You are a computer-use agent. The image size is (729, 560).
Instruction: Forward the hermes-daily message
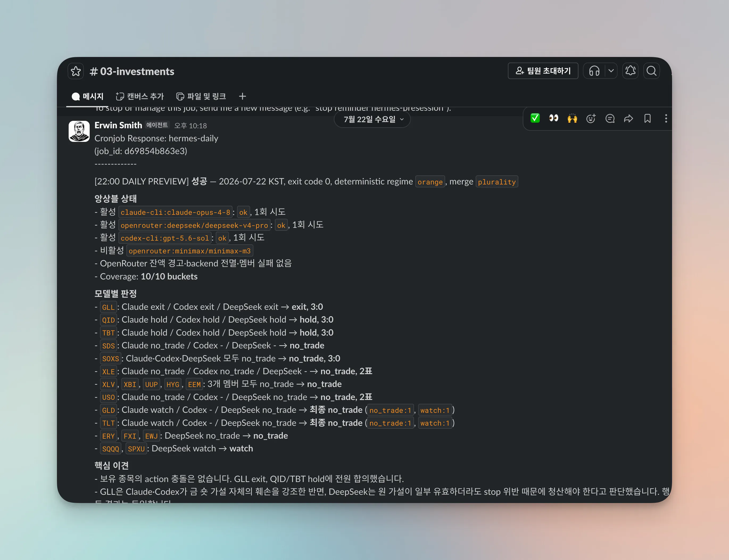click(x=628, y=118)
